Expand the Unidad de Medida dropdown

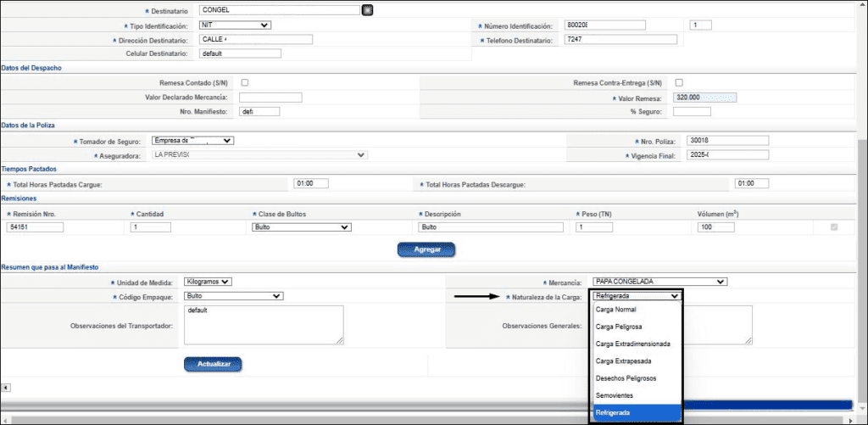click(208, 282)
